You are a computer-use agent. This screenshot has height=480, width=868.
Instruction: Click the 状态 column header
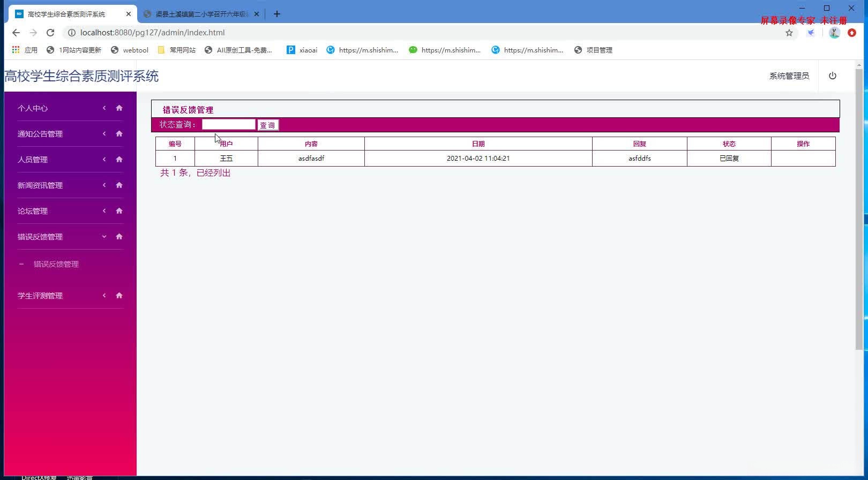coord(729,144)
